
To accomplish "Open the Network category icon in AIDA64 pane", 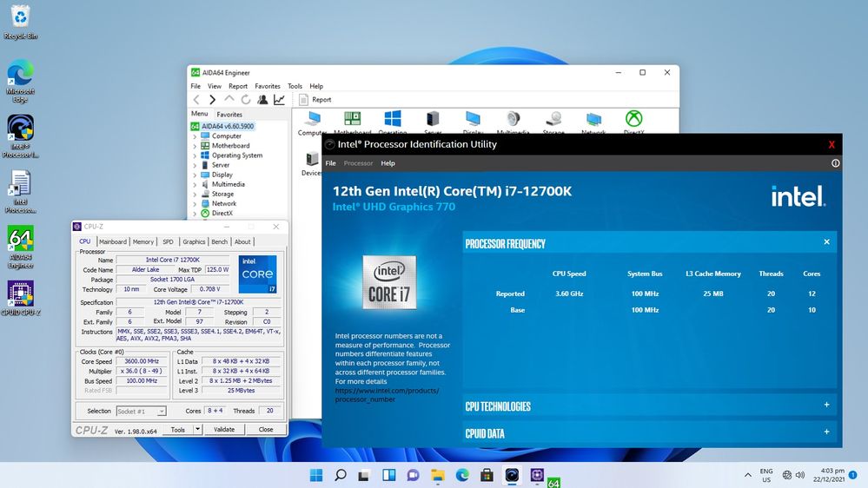I will [x=593, y=122].
